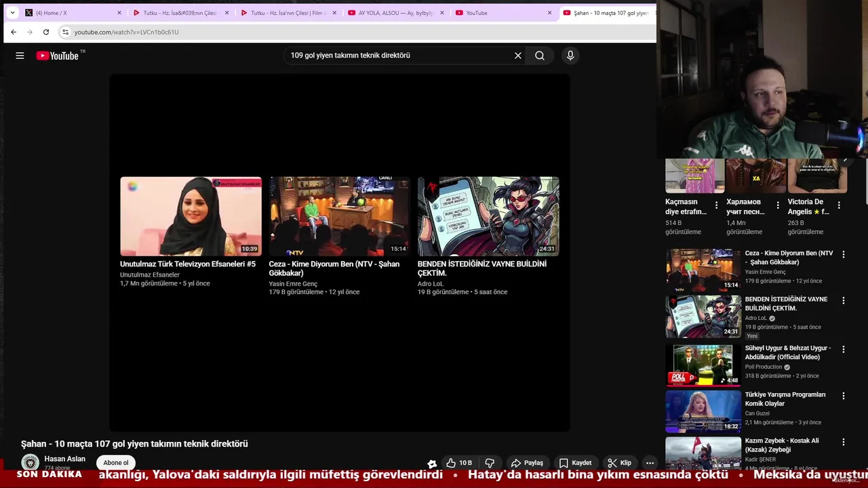Open Poll Production channel name
The width and height of the screenshot is (868, 488).
764,367
